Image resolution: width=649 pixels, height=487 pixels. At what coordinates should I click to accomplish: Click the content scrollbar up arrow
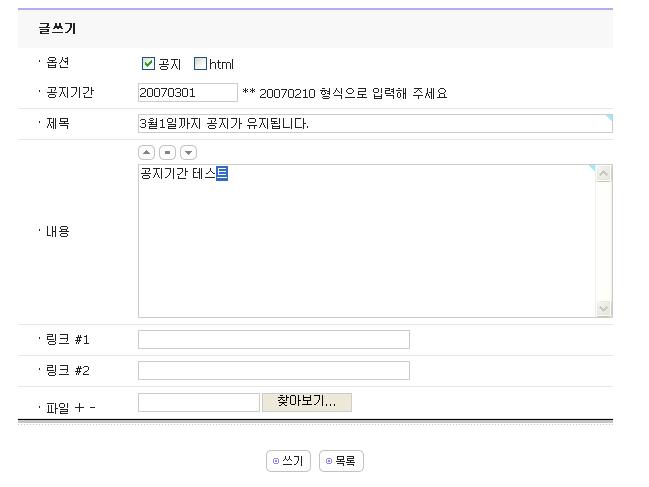pyautogui.click(x=603, y=174)
